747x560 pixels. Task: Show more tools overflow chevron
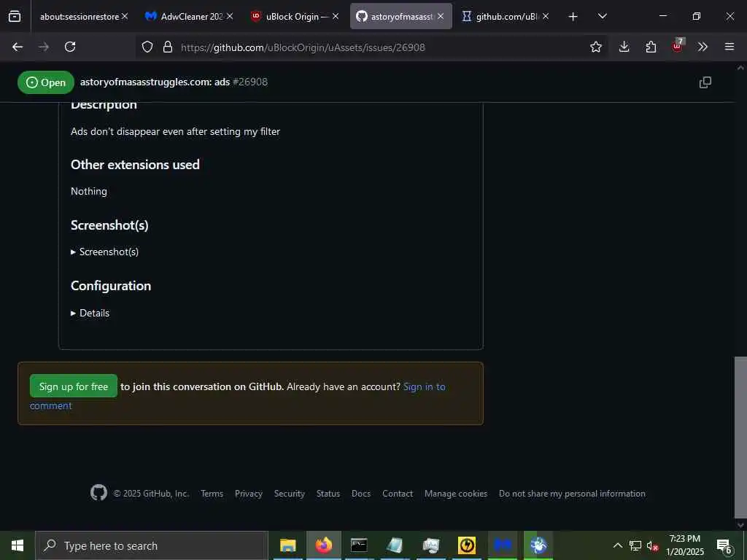pos(703,47)
